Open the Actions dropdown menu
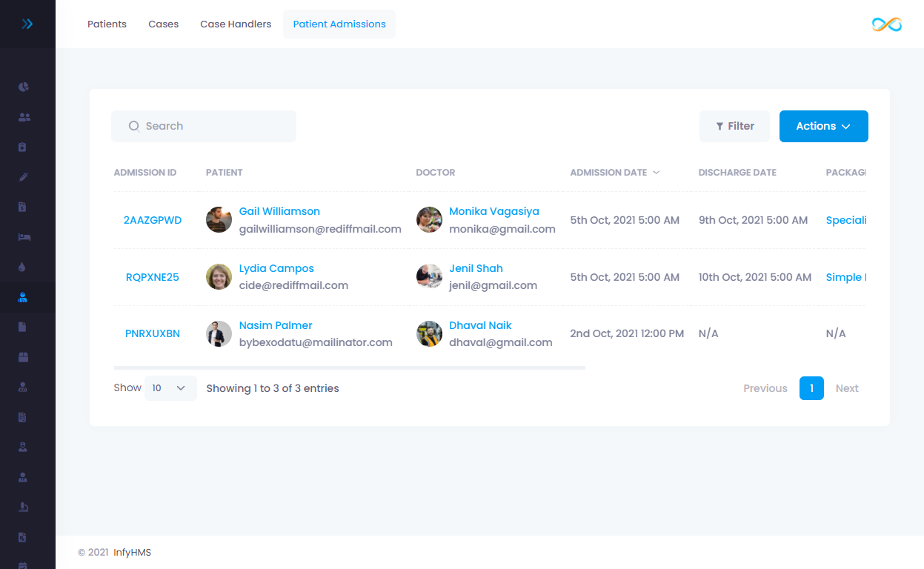This screenshot has width=924, height=569. [x=823, y=126]
